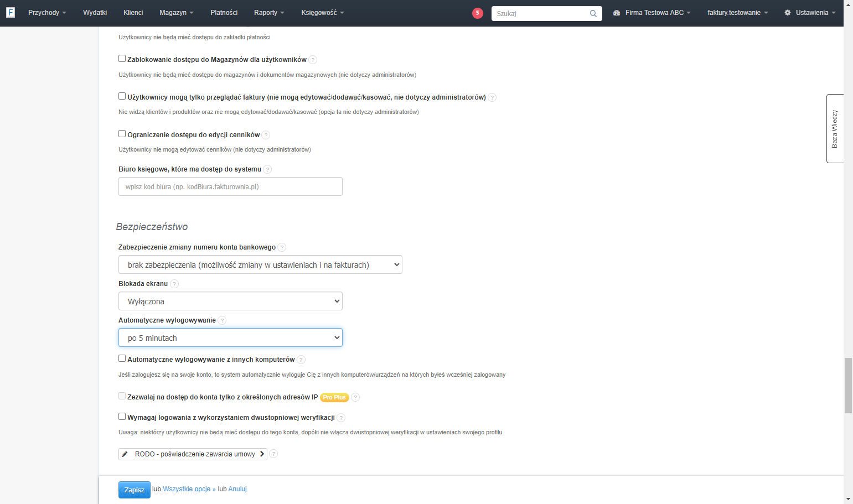Toggle dostęp tylko z określonych adresów IP checkbox
This screenshot has height=504, width=853.
click(122, 396)
